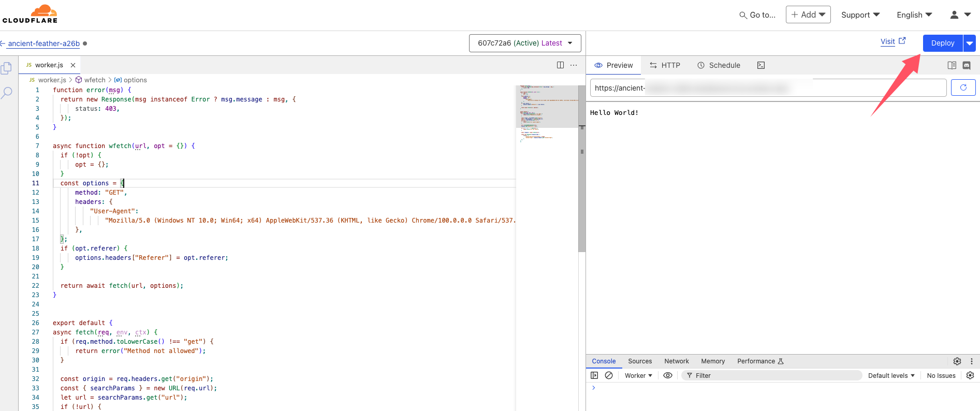Split the editor with split-view icon

pyautogui.click(x=560, y=65)
